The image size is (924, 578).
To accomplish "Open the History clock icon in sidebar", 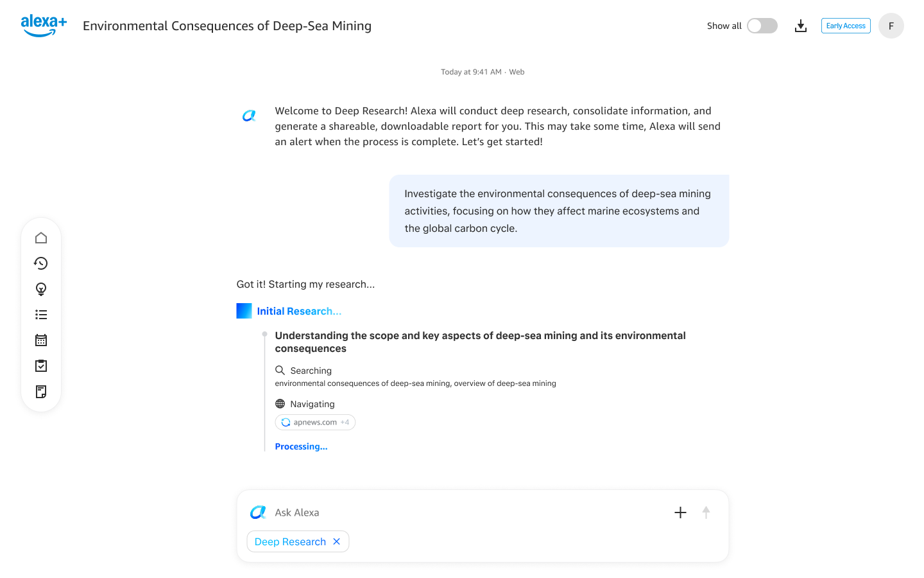I will pyautogui.click(x=41, y=263).
